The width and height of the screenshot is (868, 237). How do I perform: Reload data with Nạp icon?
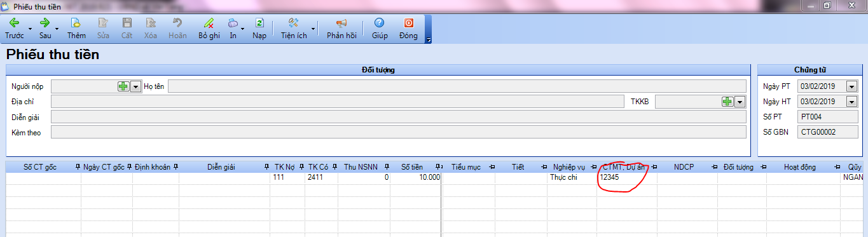point(259,23)
